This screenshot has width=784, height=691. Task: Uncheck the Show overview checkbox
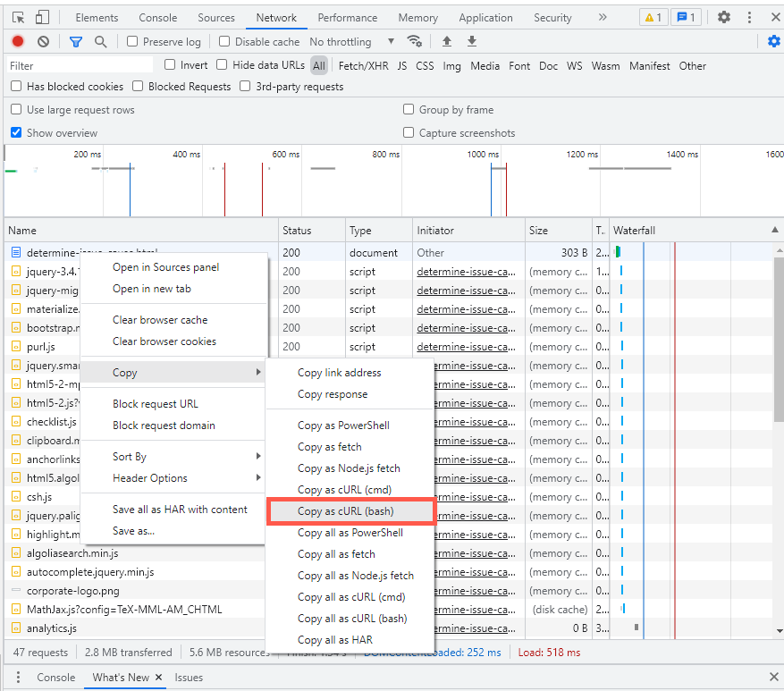point(16,132)
